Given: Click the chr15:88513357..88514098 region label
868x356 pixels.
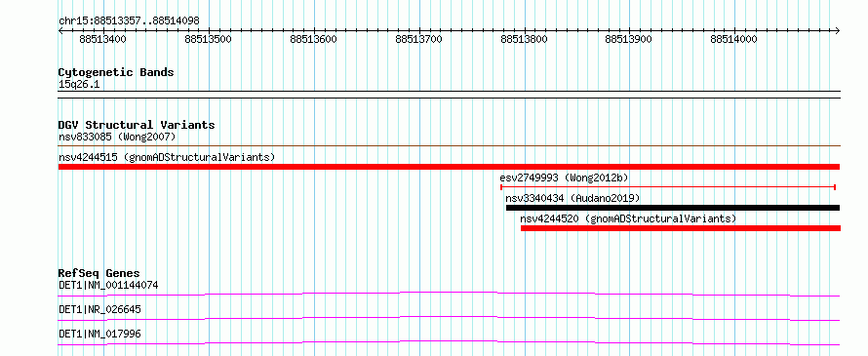Looking at the screenshot, I should (129, 21).
